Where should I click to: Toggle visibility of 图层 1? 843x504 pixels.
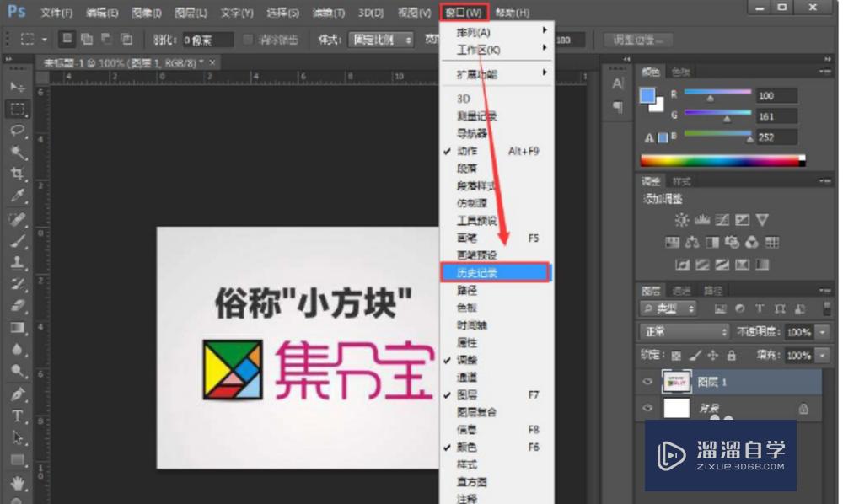[x=647, y=381]
